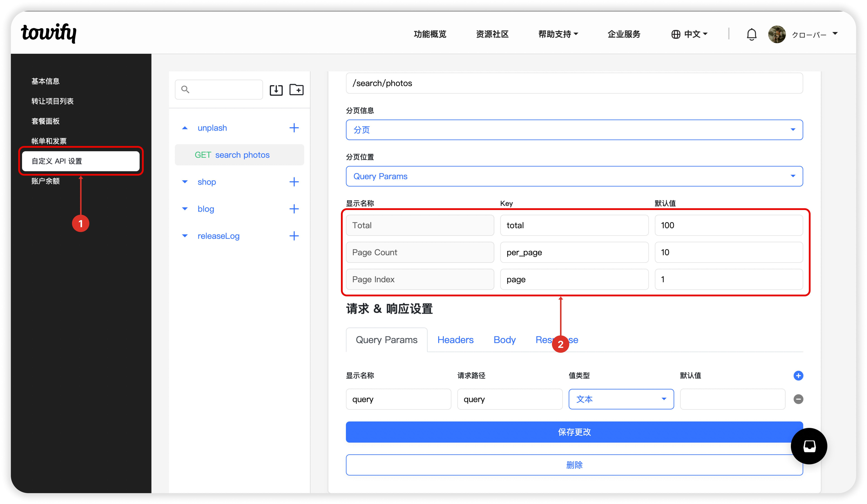Expand the blog group
The height and width of the screenshot is (504, 867).
185,209
